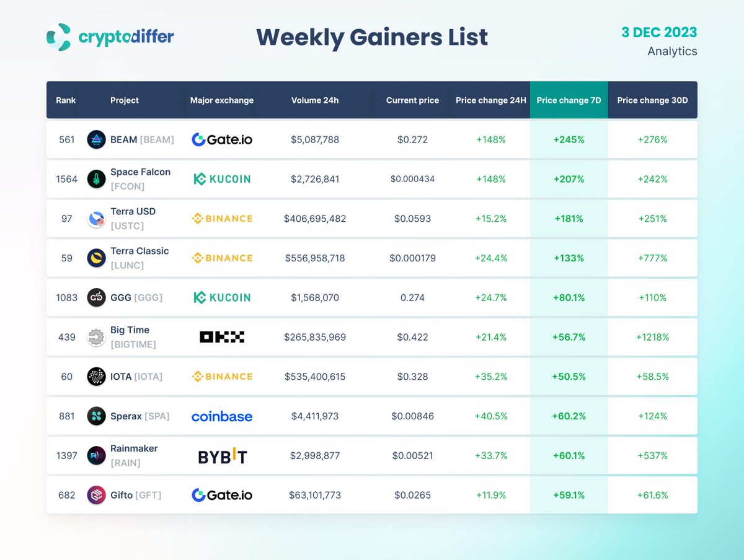Click the Big Time [BIGTIME] project name
This screenshot has height=560, width=744.
coord(133,337)
